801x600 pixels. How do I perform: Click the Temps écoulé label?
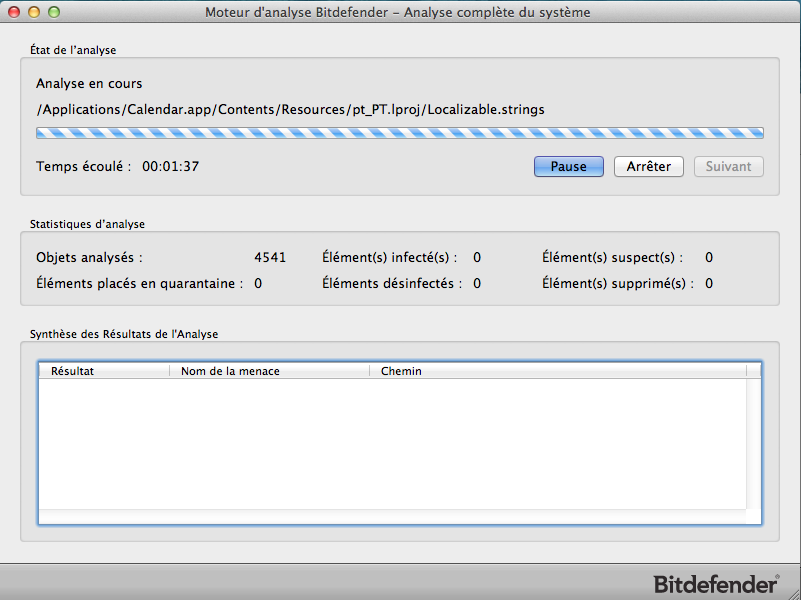tap(83, 166)
